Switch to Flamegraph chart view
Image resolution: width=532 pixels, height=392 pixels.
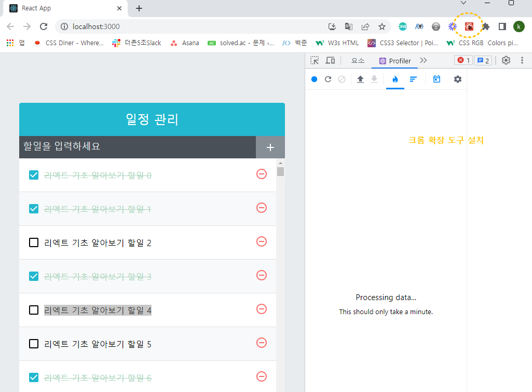click(x=395, y=79)
